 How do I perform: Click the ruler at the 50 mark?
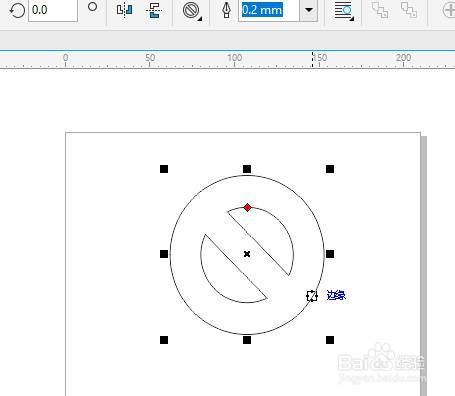pyautogui.click(x=150, y=58)
